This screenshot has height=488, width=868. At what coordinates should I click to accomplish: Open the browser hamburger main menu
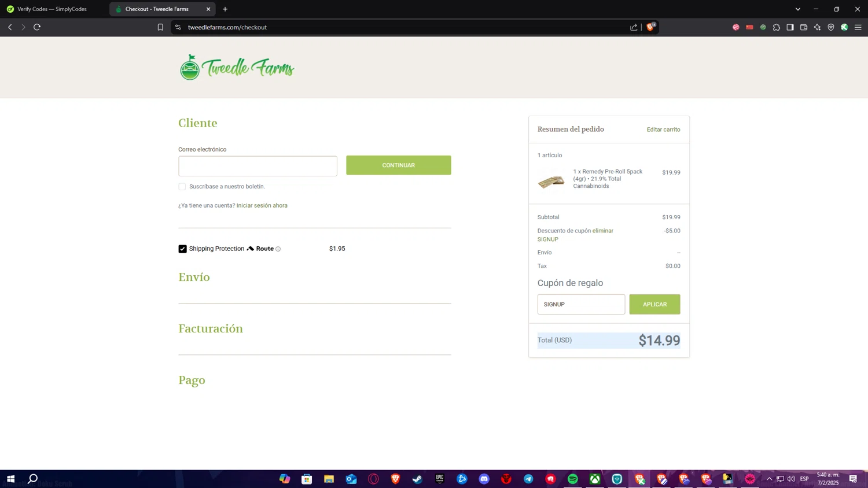(x=858, y=27)
